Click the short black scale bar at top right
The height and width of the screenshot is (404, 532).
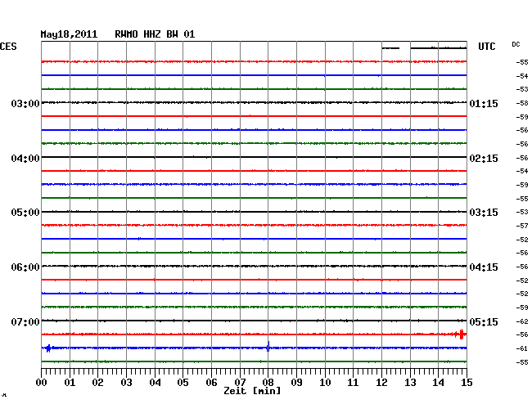[x=390, y=48]
